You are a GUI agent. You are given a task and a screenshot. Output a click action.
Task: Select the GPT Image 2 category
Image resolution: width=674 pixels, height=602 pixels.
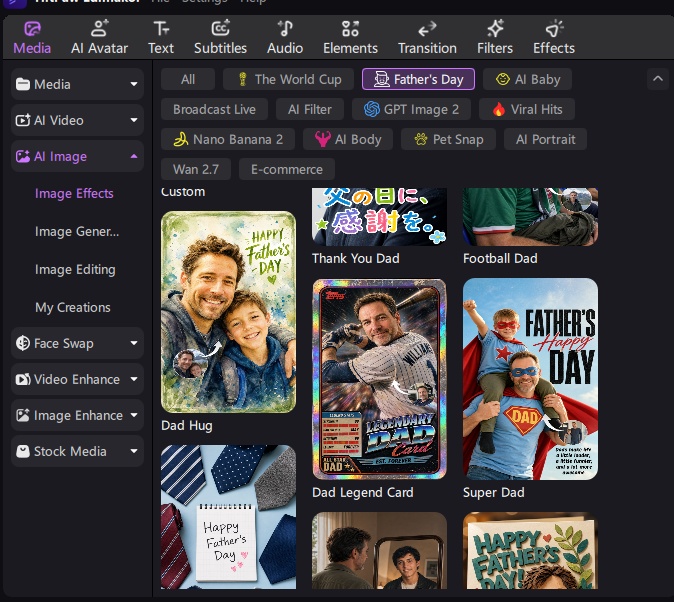pos(411,109)
